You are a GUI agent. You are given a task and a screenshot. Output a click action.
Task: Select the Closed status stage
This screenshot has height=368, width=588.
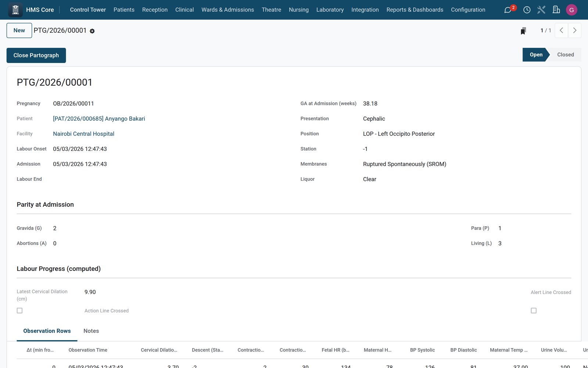click(565, 54)
